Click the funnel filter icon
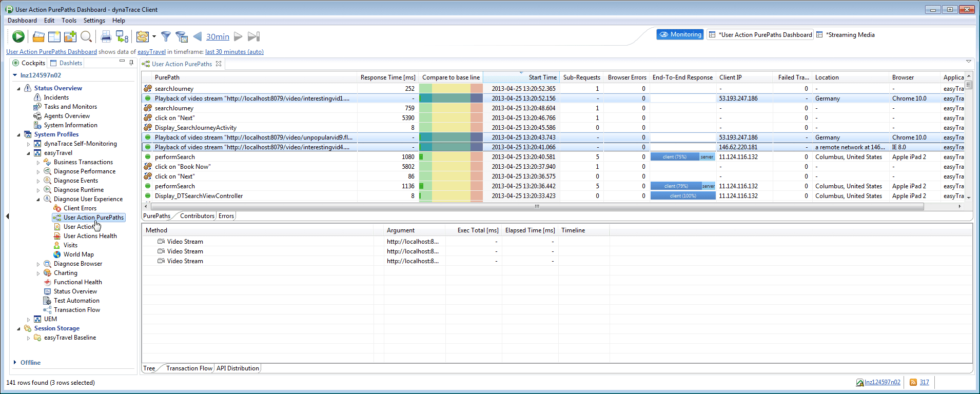980x394 pixels. [x=166, y=36]
